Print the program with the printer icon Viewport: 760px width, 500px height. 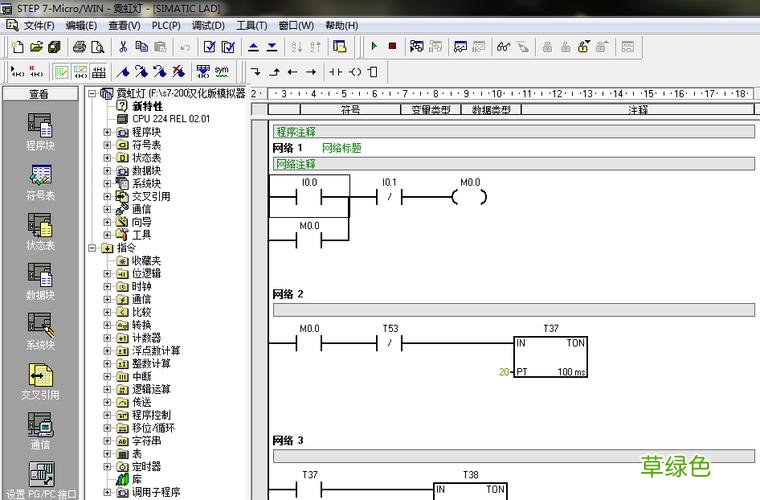pyautogui.click(x=79, y=47)
